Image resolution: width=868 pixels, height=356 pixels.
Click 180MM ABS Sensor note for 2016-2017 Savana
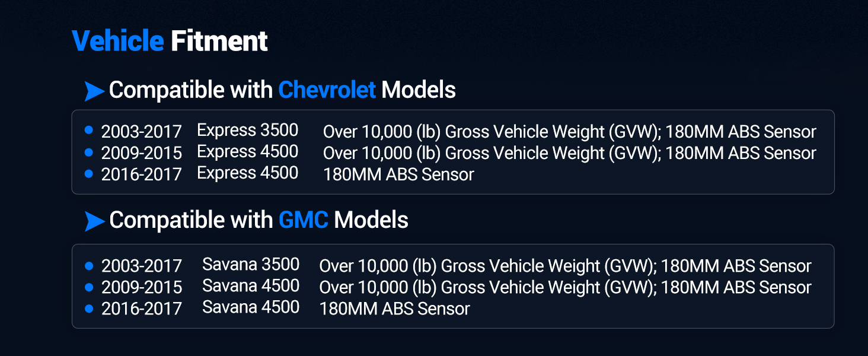[394, 309]
